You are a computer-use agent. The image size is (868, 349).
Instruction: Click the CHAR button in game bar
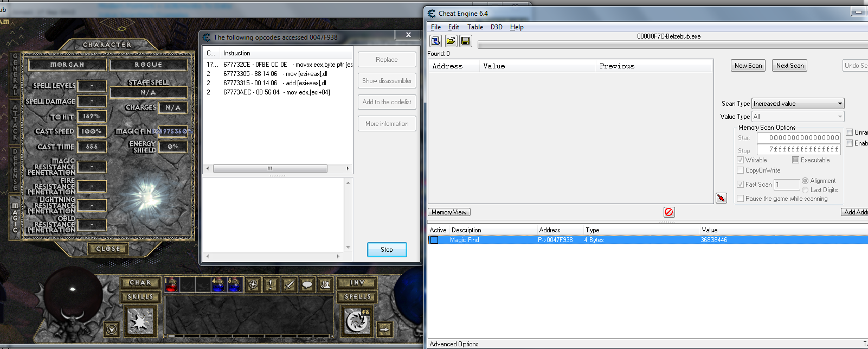pos(140,283)
